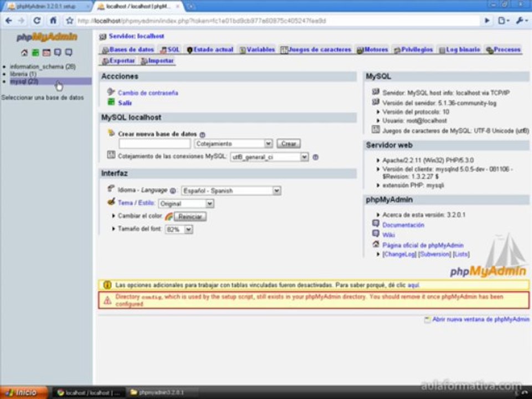The height and width of the screenshot is (399, 532).
Task: Bookmark the page with star icon
Action: coord(70,21)
